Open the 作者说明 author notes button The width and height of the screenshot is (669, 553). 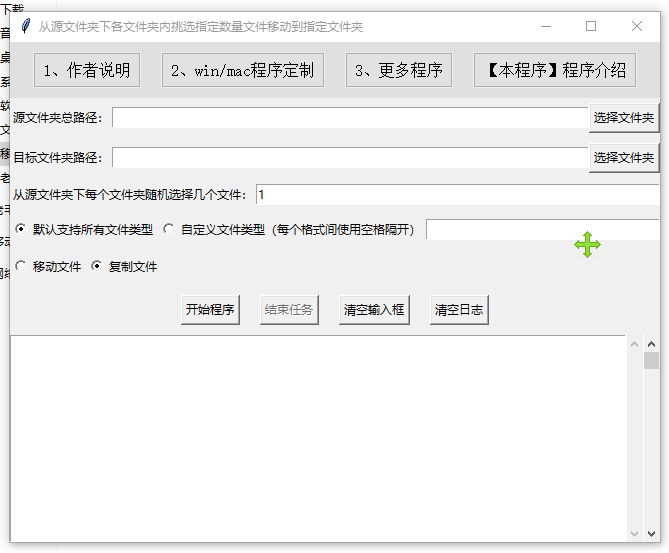(x=87, y=70)
